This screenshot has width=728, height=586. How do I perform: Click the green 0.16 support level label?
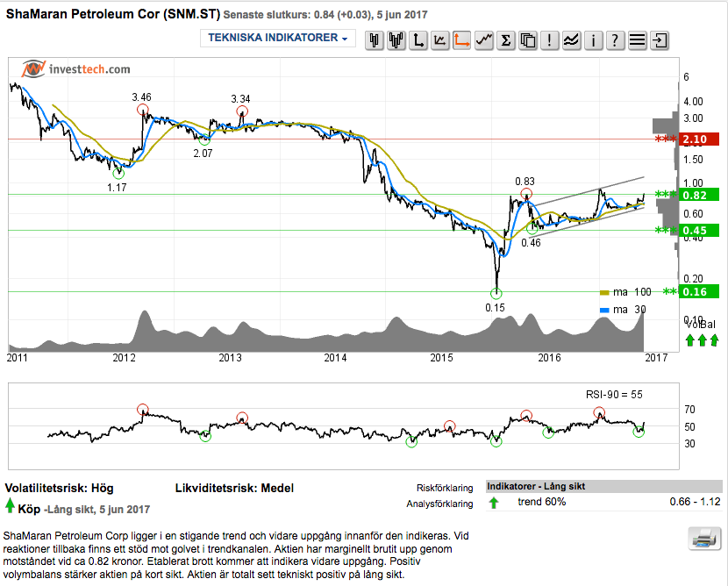[x=699, y=291]
